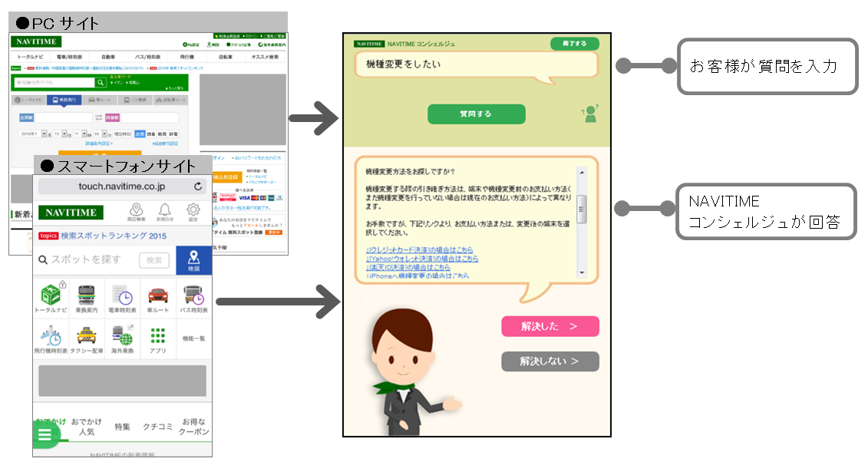
Task: Open the クレジットカード決済 link in the answer
Action: pyautogui.click(x=420, y=250)
